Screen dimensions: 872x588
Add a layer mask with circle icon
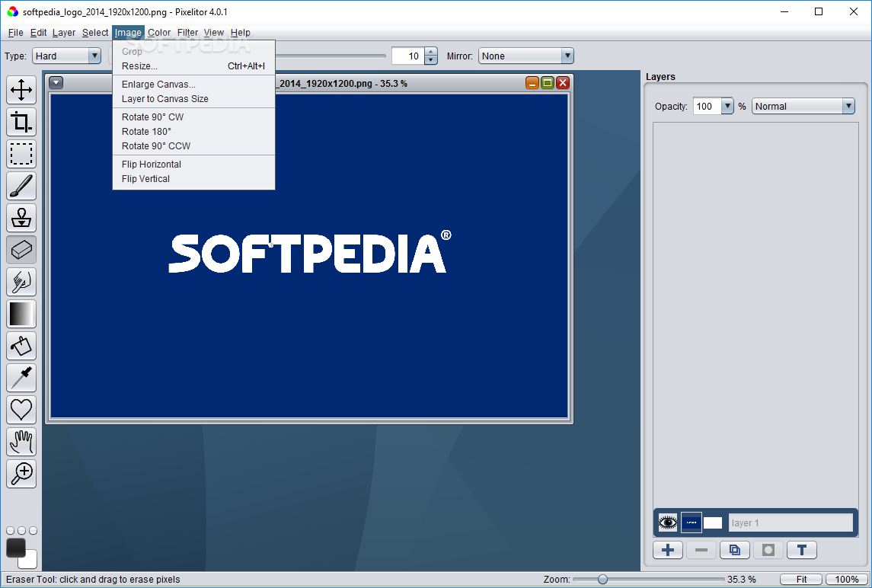click(x=768, y=550)
